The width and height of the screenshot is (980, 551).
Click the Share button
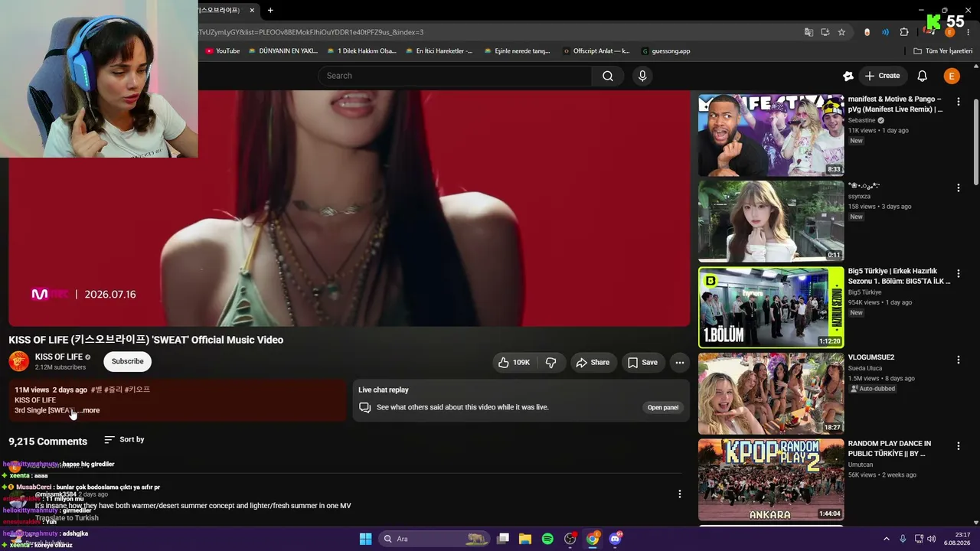coord(593,363)
